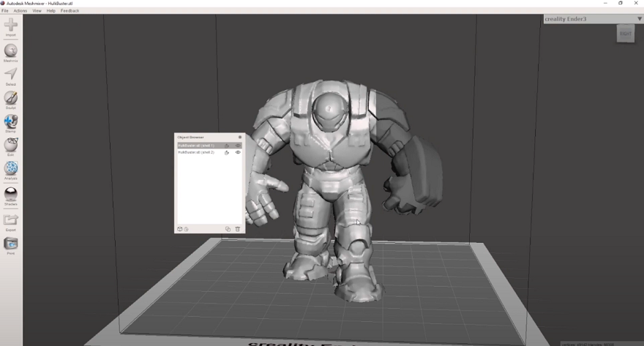
Task: Toggle visibility of HulkBuster.stl (shell 2)
Action: click(x=238, y=152)
